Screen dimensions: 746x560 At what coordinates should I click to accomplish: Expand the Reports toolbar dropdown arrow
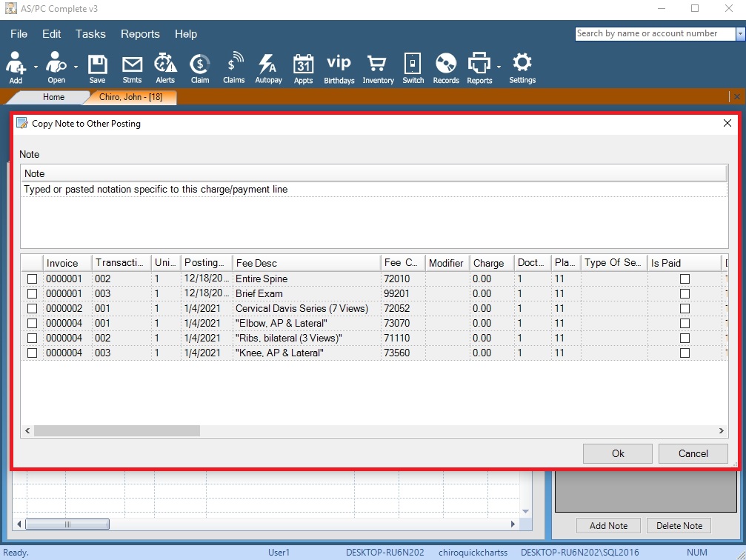499,67
